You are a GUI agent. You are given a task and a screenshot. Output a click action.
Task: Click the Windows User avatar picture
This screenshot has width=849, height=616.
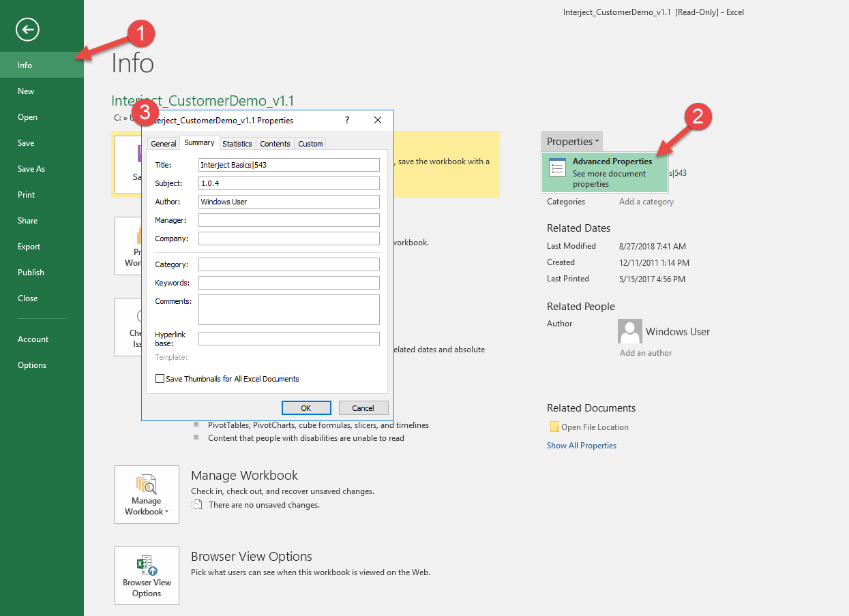[x=630, y=331]
